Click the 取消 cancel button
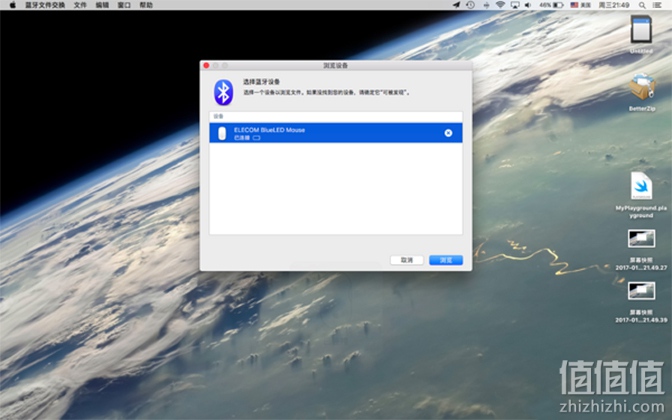Viewport: 672px width, 420px height. pos(407,260)
